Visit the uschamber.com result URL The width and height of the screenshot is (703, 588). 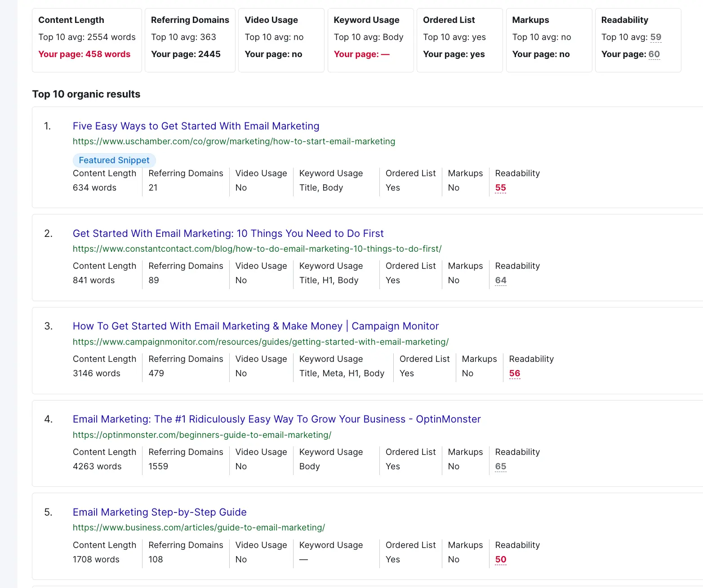(234, 142)
